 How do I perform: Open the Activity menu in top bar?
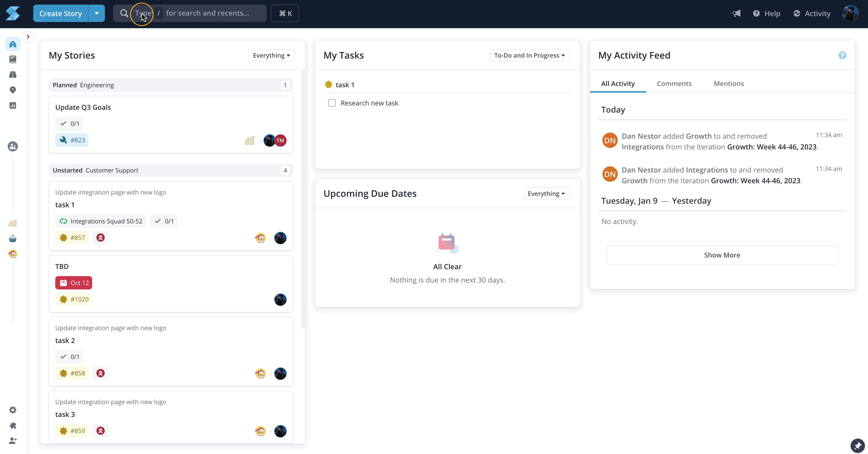coord(812,14)
